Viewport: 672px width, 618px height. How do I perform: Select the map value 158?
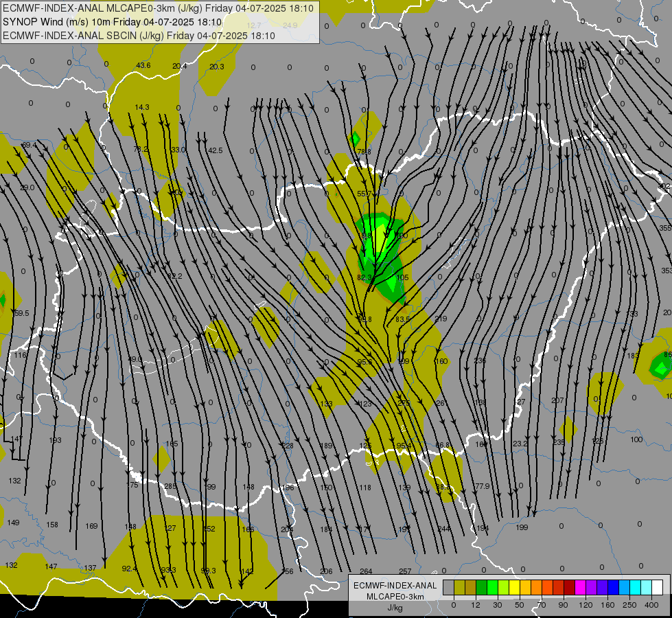[x=52, y=525]
